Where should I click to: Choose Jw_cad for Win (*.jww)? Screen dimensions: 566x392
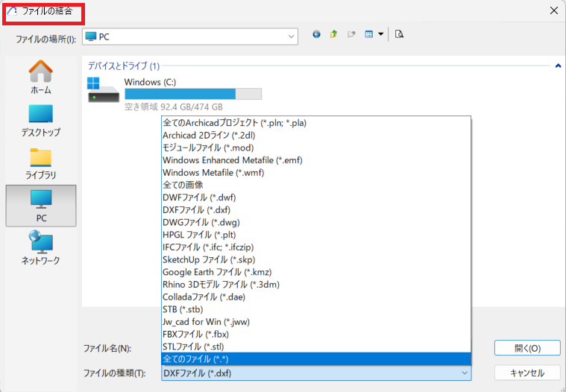point(316,322)
